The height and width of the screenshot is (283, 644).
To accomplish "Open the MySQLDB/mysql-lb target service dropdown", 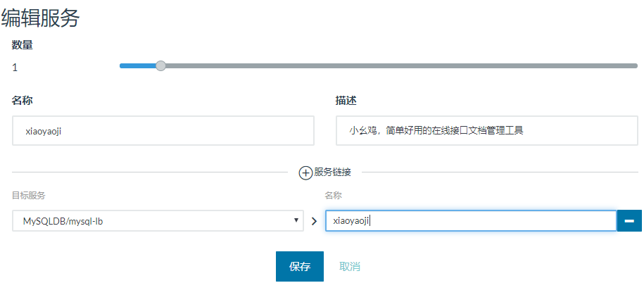I will coord(156,221).
